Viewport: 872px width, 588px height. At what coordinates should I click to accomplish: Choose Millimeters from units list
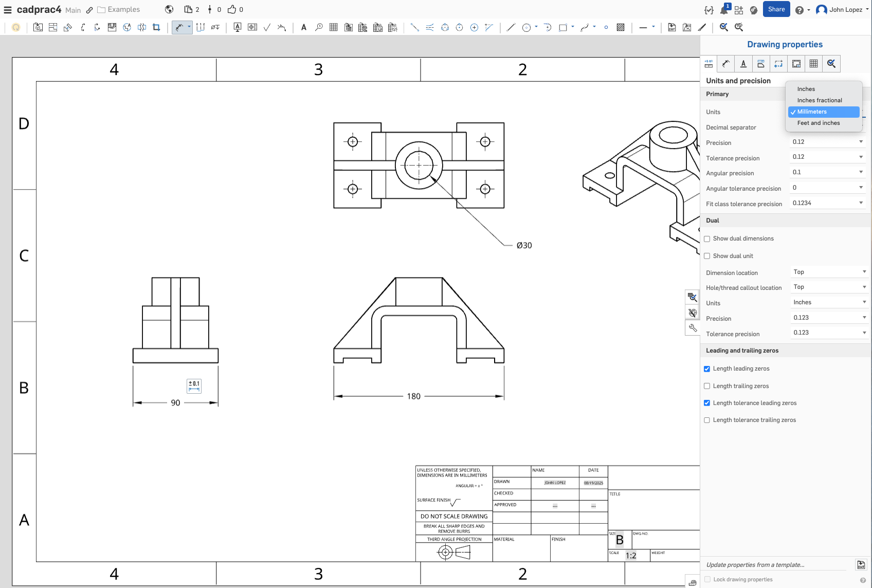coord(824,112)
